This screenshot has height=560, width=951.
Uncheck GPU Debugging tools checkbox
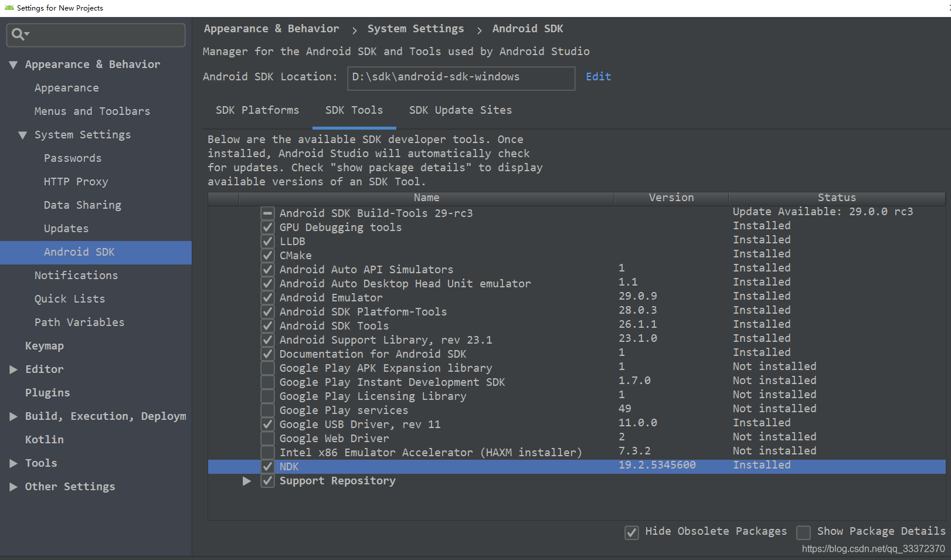point(267,227)
